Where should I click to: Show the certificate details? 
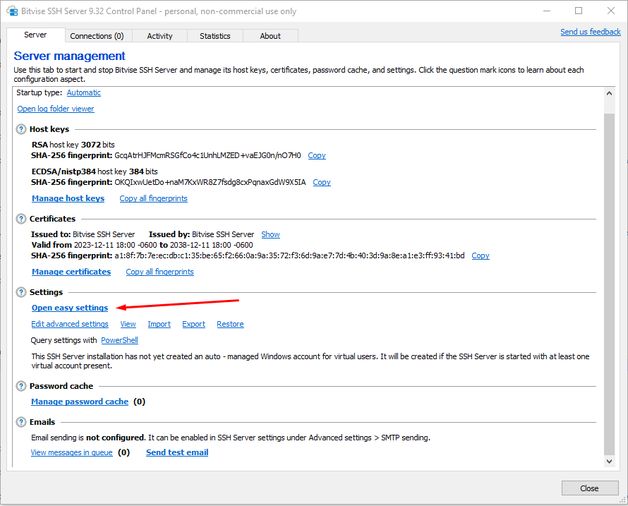point(271,235)
